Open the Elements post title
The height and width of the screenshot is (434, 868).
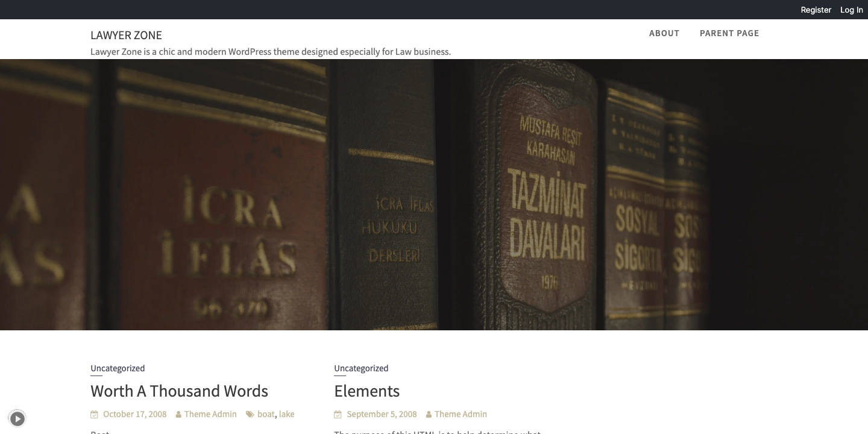(366, 391)
